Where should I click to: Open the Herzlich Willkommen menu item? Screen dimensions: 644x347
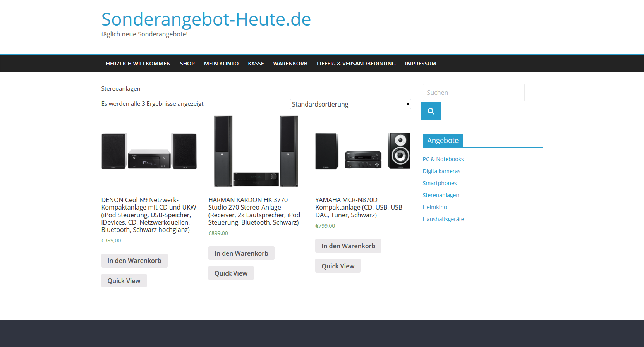point(138,64)
